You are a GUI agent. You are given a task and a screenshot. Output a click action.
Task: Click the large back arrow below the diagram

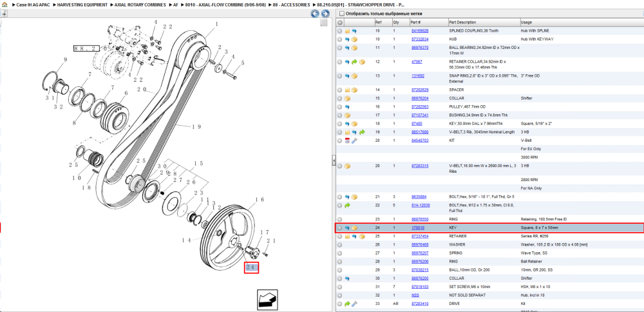point(267,299)
